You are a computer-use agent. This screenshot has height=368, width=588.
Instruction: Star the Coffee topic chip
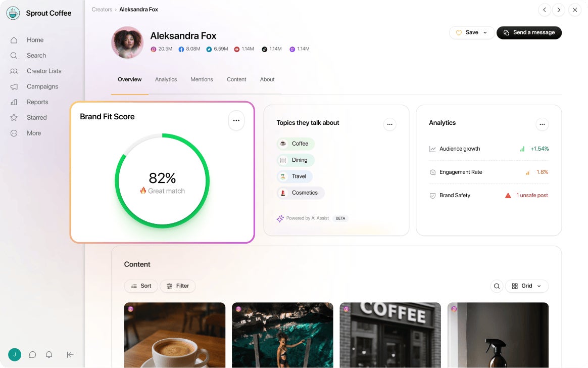[295, 144]
